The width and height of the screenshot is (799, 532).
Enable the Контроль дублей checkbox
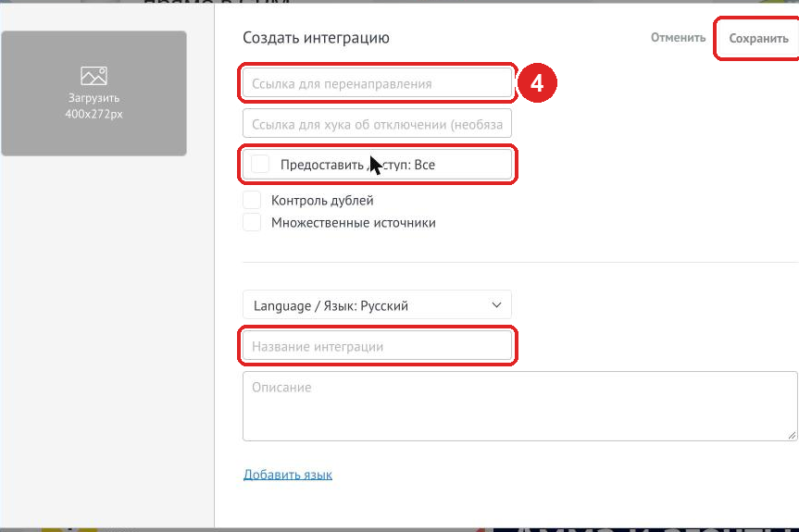[x=252, y=200]
